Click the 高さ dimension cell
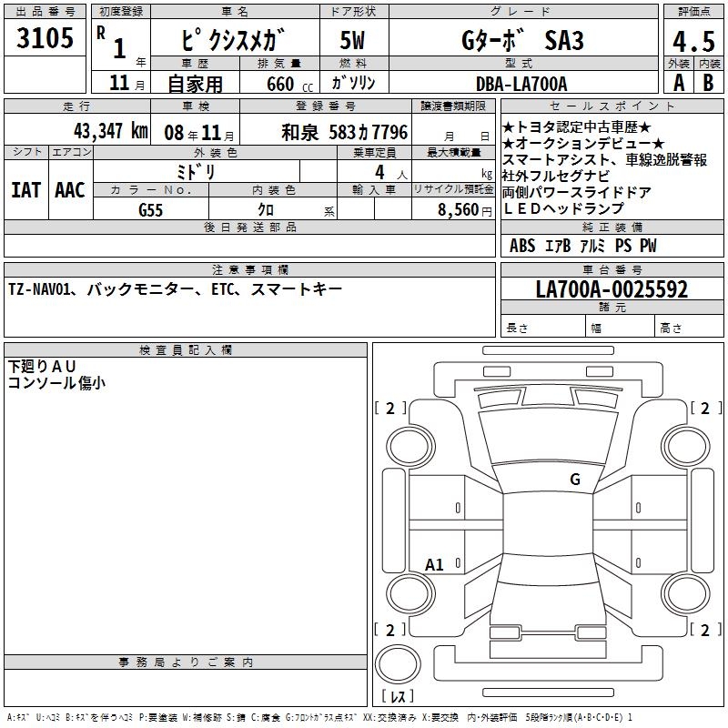 [x=689, y=326]
